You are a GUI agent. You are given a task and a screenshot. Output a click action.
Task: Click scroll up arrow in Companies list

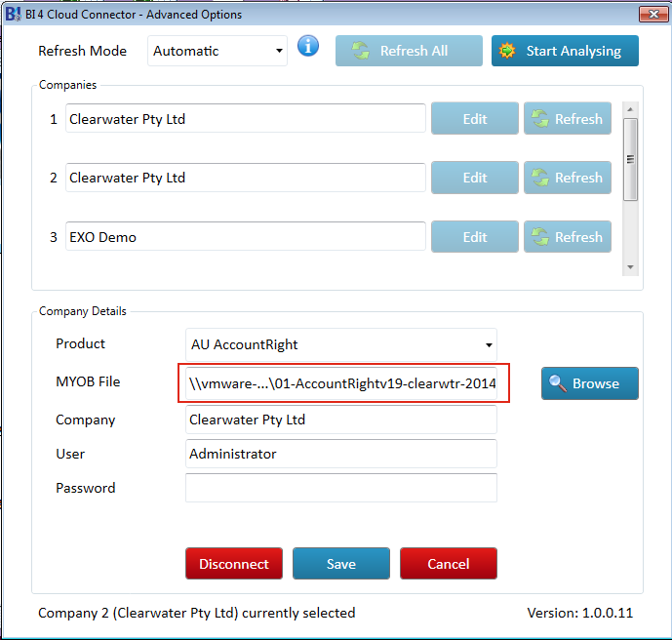(x=630, y=109)
